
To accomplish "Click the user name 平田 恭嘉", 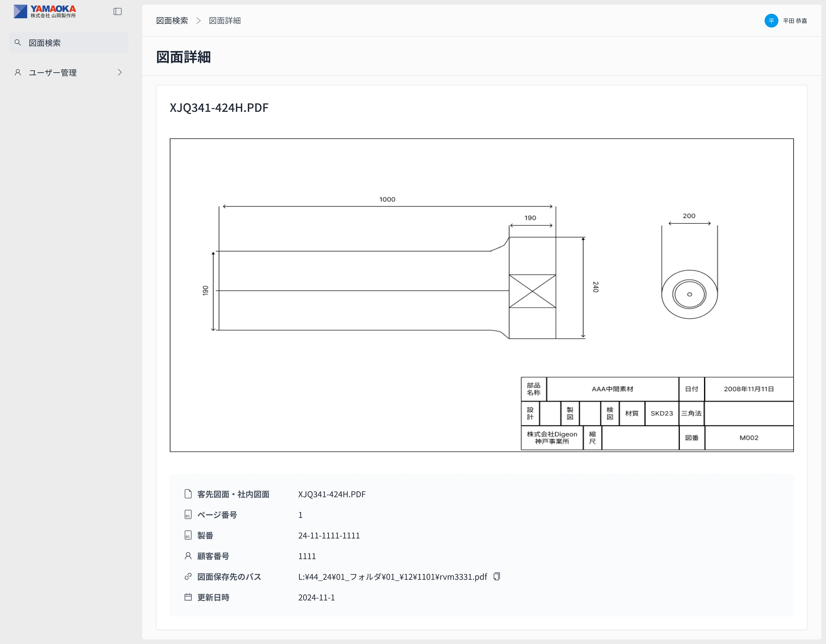I will tap(795, 21).
